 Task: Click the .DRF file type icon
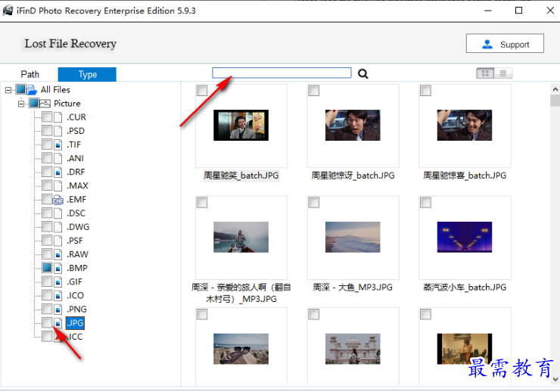point(58,172)
